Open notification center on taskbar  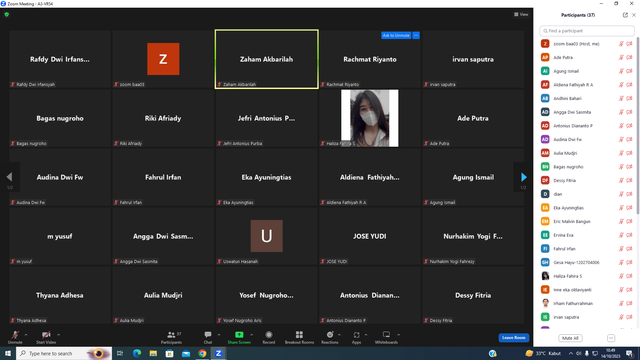[630, 353]
